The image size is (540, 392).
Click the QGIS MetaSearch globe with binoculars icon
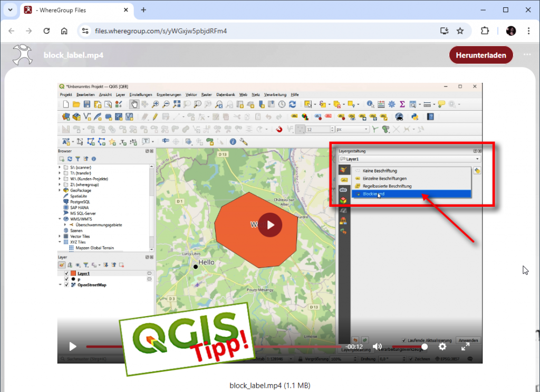click(399, 117)
